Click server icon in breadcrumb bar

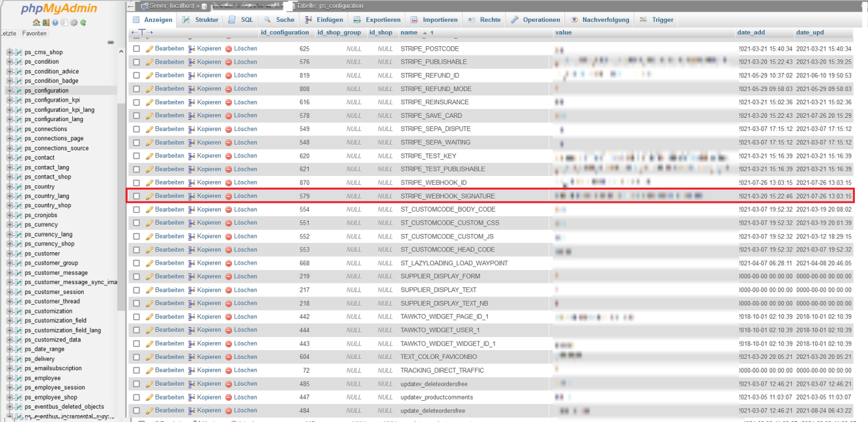coord(144,6)
